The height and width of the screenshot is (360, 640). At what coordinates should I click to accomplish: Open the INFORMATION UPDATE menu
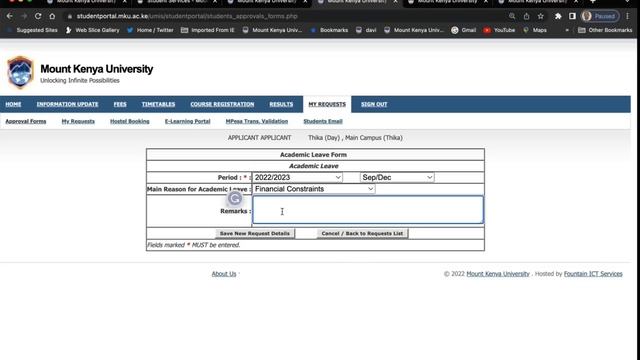click(x=67, y=104)
